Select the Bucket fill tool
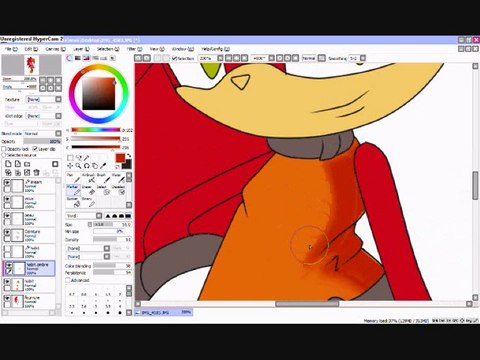This screenshot has width=480, height=360. (73, 202)
